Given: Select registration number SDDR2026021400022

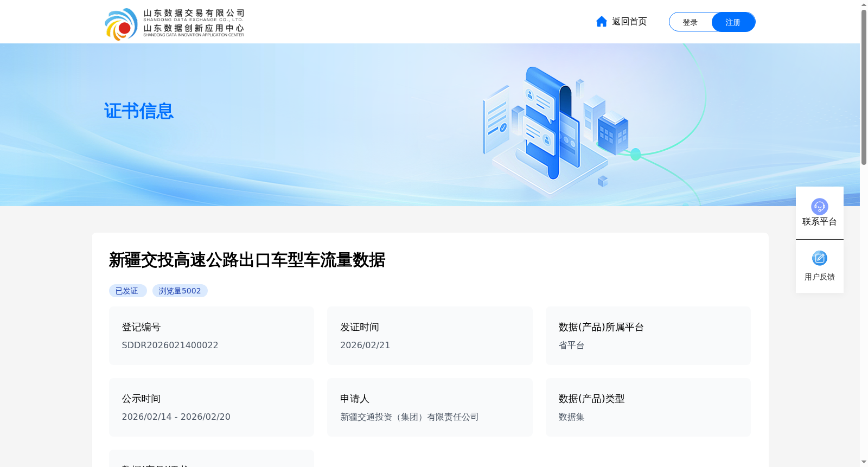Looking at the screenshot, I should pyautogui.click(x=170, y=346).
